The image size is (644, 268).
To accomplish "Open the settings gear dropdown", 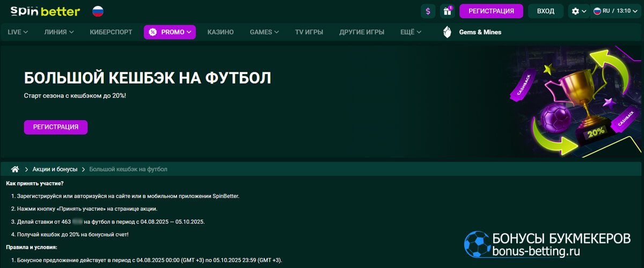I will pos(579,11).
